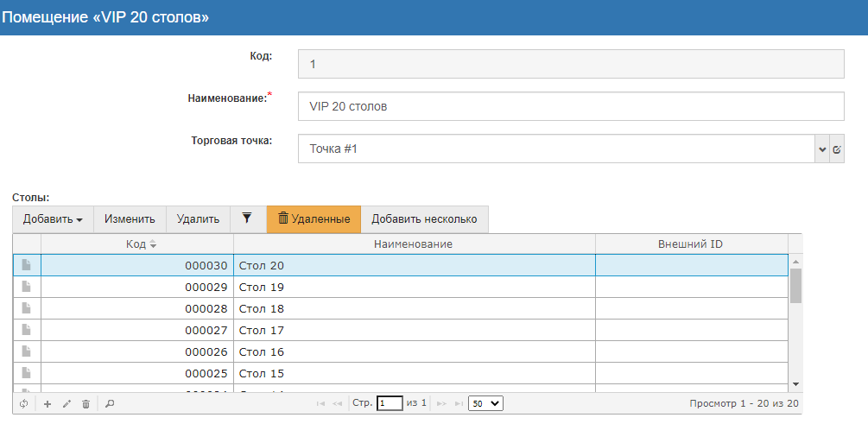Viewport: 868px width, 443px height.
Task: Click the trash icon in table footer
Action: pos(86,403)
